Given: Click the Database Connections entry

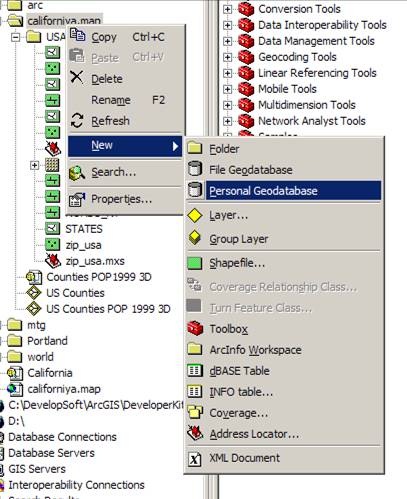Looking at the screenshot, I should coord(62,437).
